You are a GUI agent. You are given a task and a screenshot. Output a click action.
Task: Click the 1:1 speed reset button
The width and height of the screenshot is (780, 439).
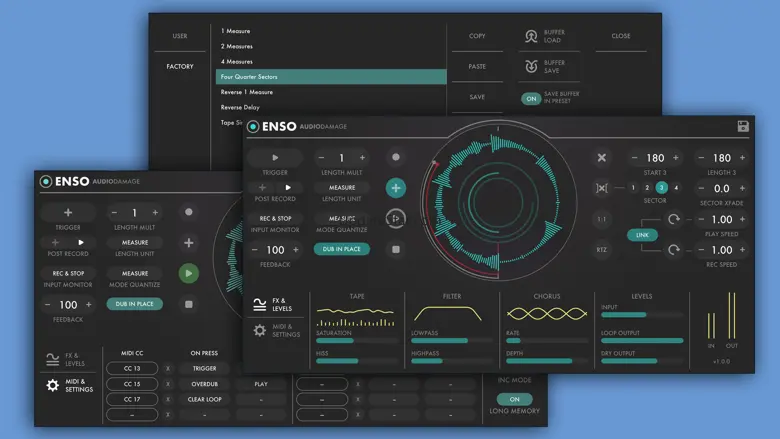601,219
